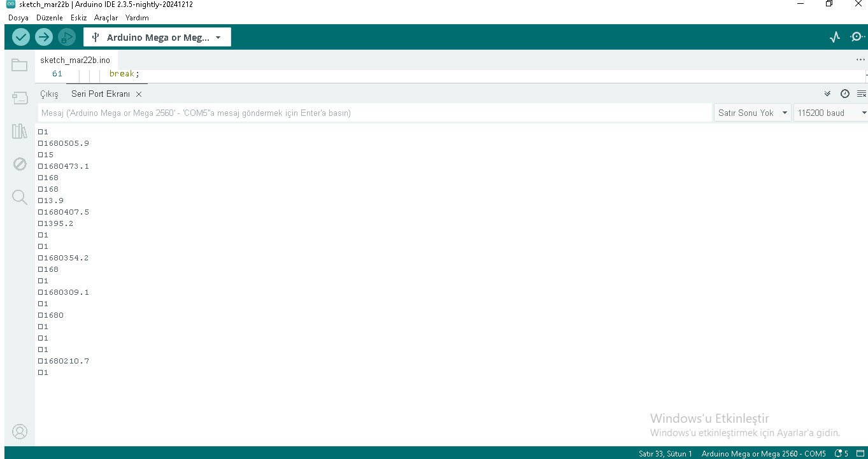Screen dimensions: 868x459
Task: Open the Boards Manager panel
Action: 19,98
